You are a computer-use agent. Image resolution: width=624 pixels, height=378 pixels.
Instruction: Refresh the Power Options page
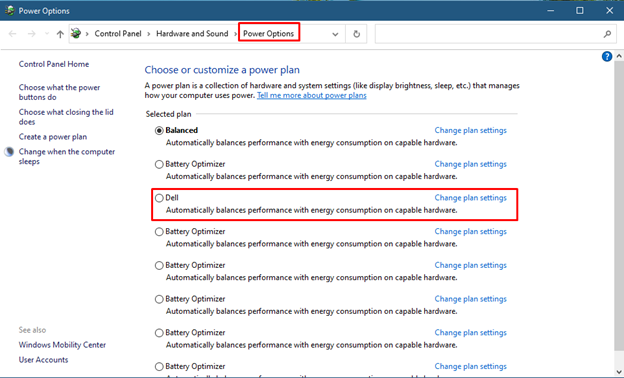tap(357, 34)
